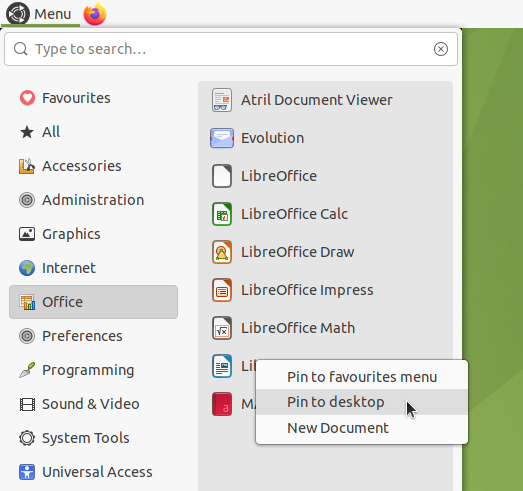Click the LibreOffice Impress icon
This screenshot has height=491, width=523.
(222, 290)
